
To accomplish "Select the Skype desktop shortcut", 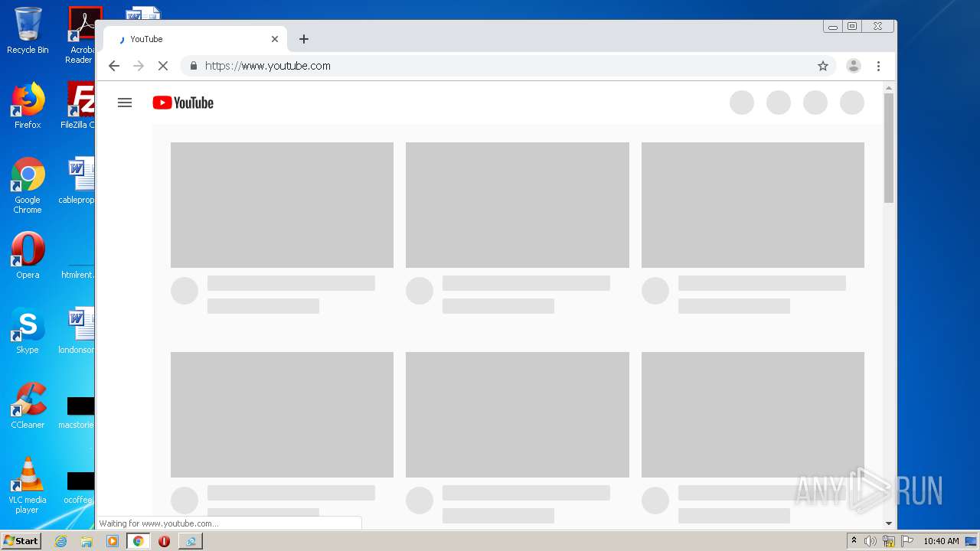I will pyautogui.click(x=28, y=331).
